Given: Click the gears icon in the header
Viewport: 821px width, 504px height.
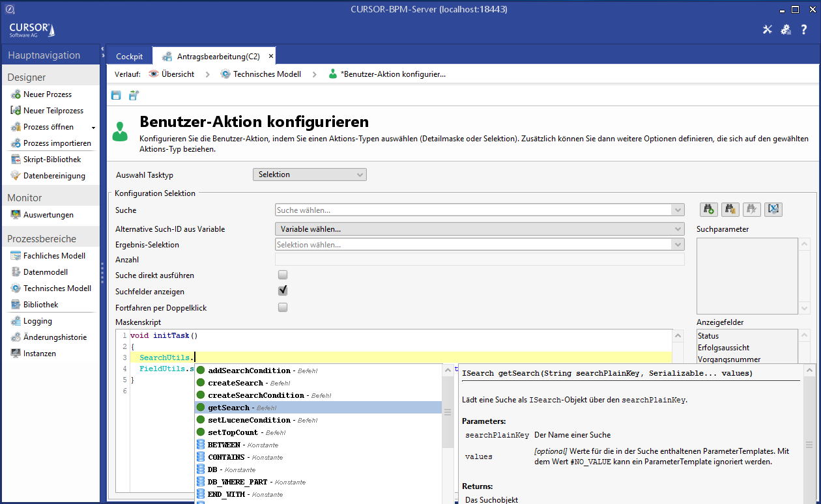Looking at the screenshot, I should pos(786,29).
